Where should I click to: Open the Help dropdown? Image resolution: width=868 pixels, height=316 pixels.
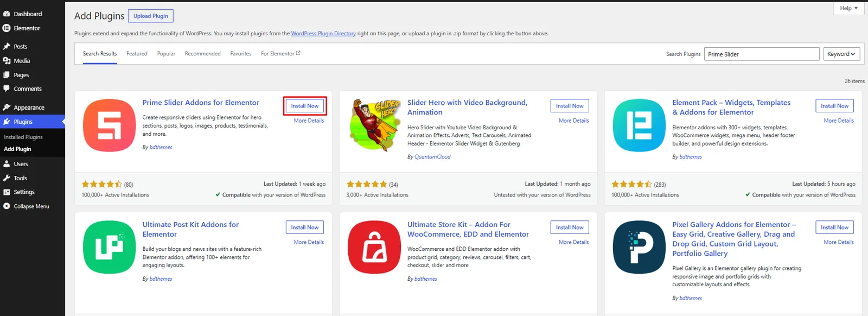click(x=848, y=8)
